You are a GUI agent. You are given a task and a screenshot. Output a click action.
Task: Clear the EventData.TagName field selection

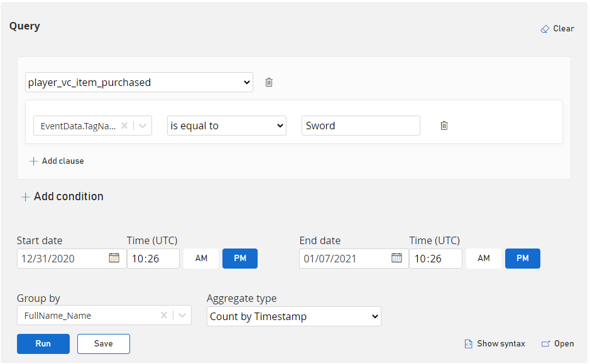coord(124,126)
